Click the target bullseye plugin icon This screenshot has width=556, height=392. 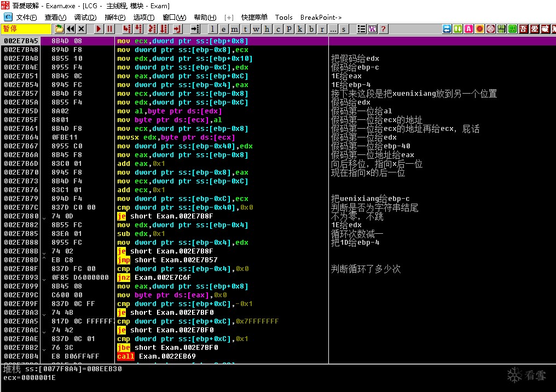[x=491, y=29]
